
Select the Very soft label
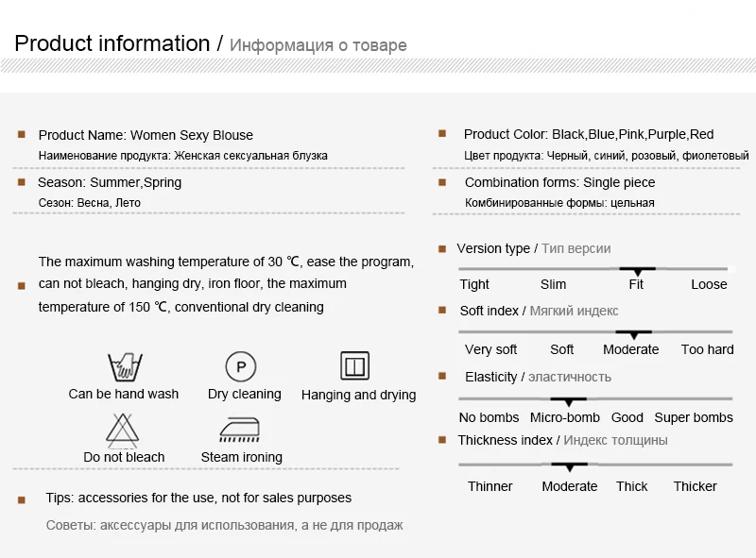[x=490, y=349]
